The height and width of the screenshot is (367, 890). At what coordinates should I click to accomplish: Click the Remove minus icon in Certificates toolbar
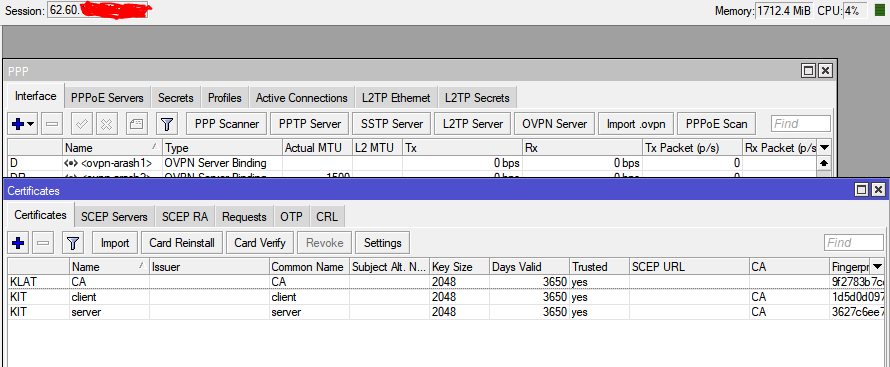[43, 243]
